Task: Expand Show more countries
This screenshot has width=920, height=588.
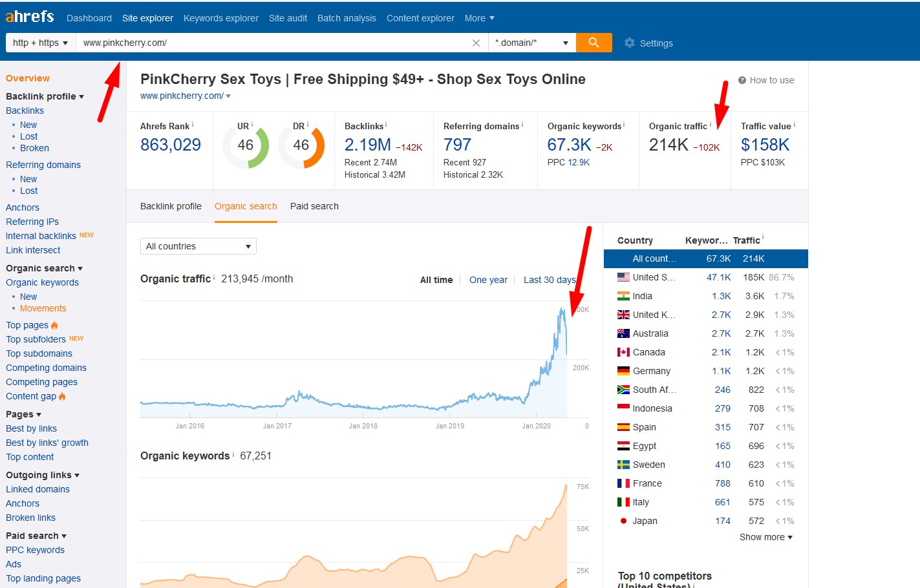Action: coord(766,537)
